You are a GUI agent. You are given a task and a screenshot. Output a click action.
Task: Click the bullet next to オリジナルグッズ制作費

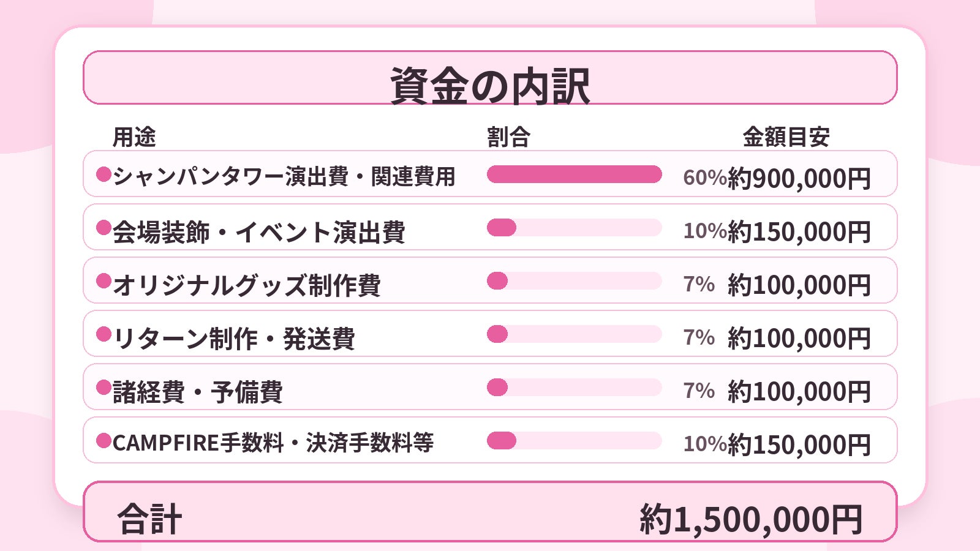click(x=104, y=281)
